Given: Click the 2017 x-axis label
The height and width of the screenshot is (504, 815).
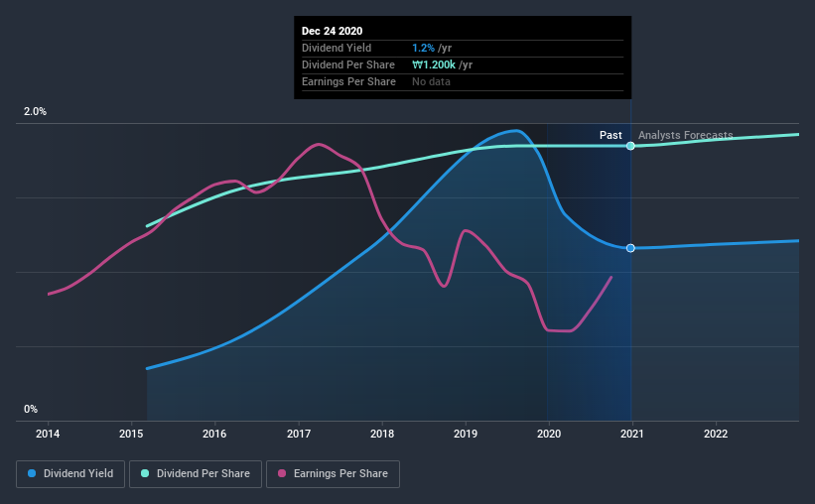Looking at the screenshot, I should click(299, 434).
